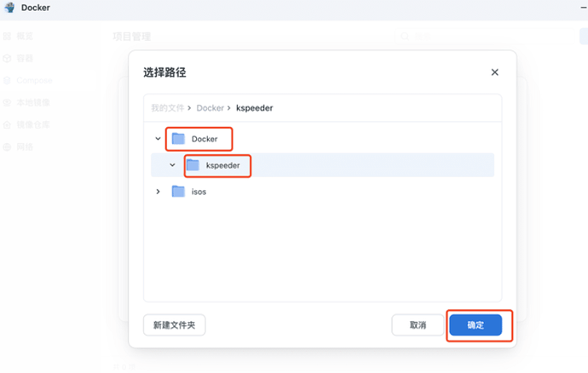Collapse the kspeeder folder chevron

point(173,165)
